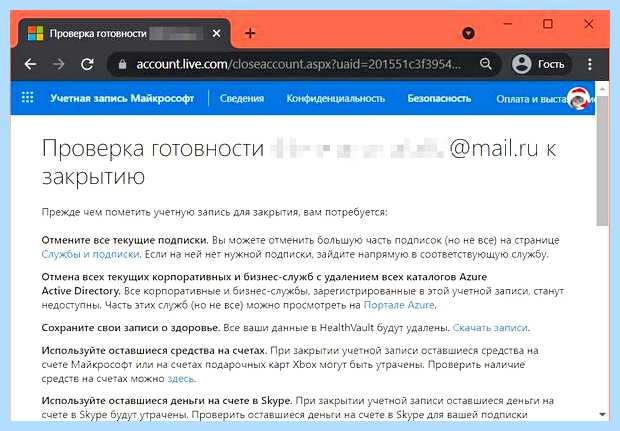The height and width of the screenshot is (431, 620).
Task: Open the Безопасность menu item
Action: pos(439,98)
